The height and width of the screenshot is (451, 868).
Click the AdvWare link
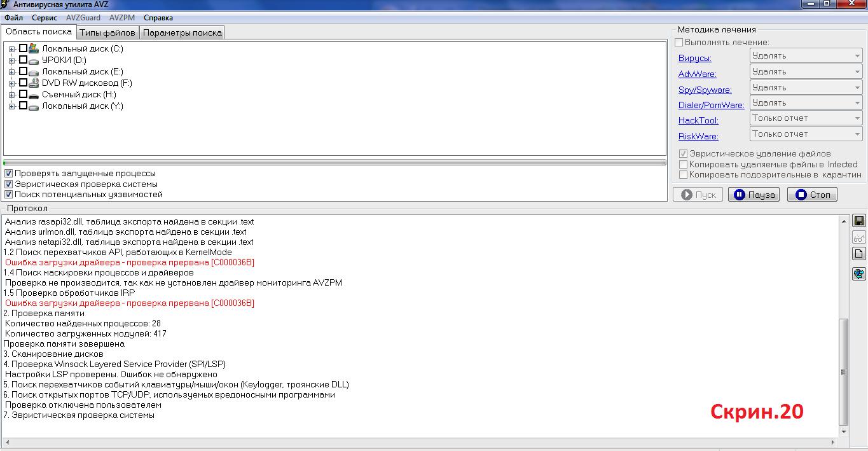698,74
